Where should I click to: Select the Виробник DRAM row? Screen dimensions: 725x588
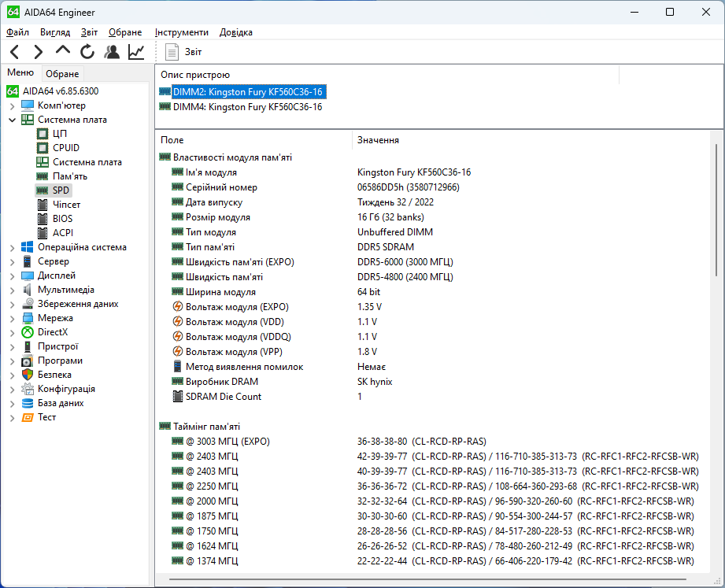pos(434,382)
